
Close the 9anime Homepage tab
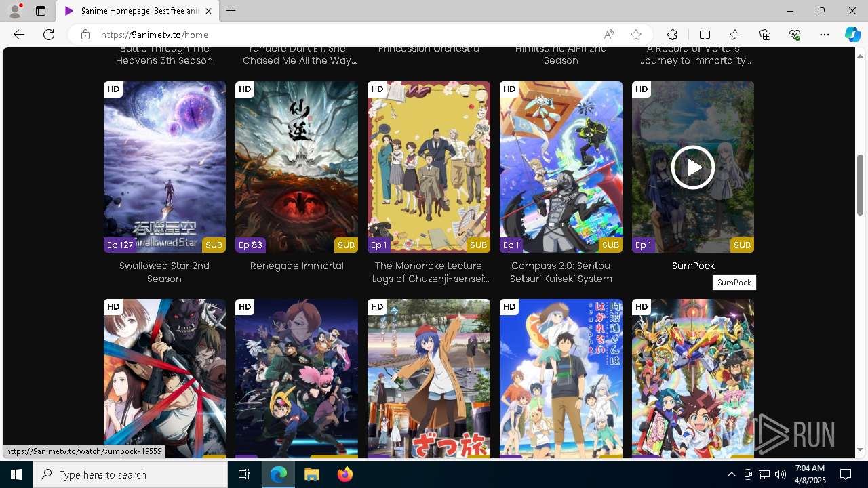pos(208,11)
